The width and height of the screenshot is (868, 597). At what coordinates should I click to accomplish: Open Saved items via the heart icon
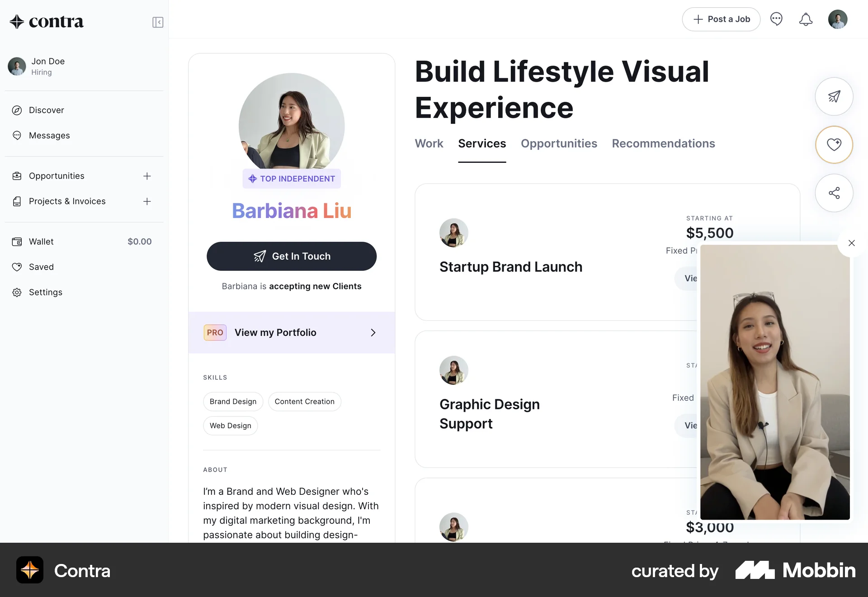(17, 267)
